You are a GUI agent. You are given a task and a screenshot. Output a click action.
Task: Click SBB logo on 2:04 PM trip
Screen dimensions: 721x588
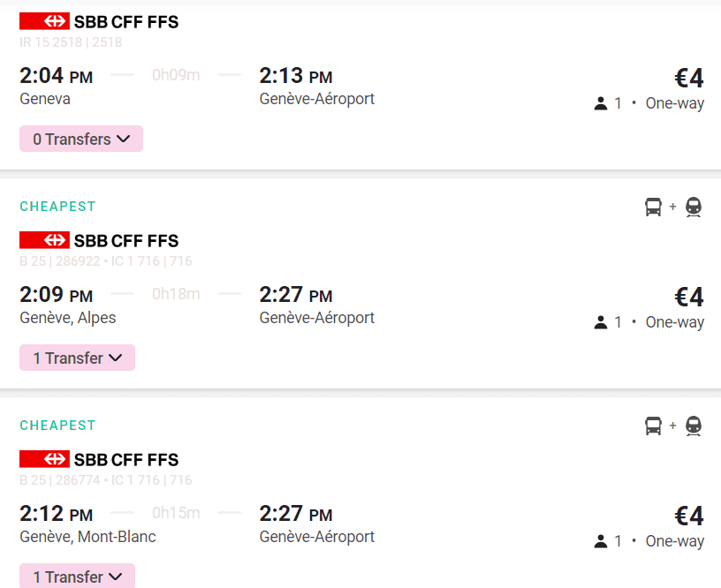tap(44, 21)
